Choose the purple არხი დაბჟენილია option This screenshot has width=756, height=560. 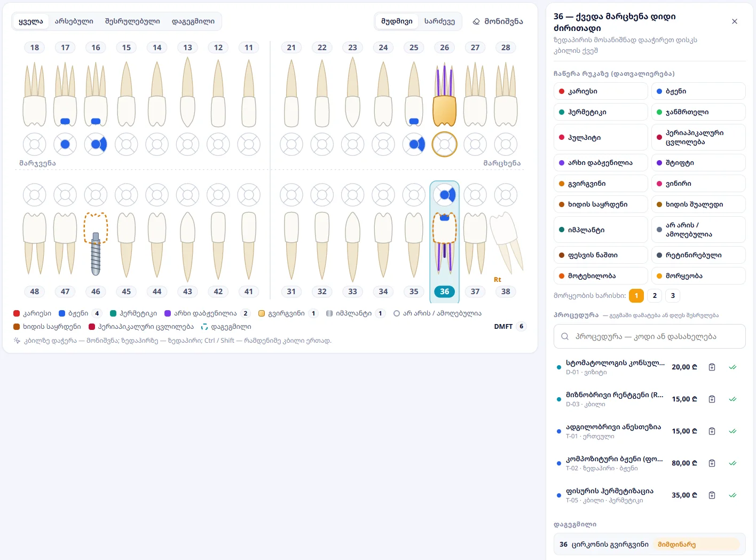point(601,163)
